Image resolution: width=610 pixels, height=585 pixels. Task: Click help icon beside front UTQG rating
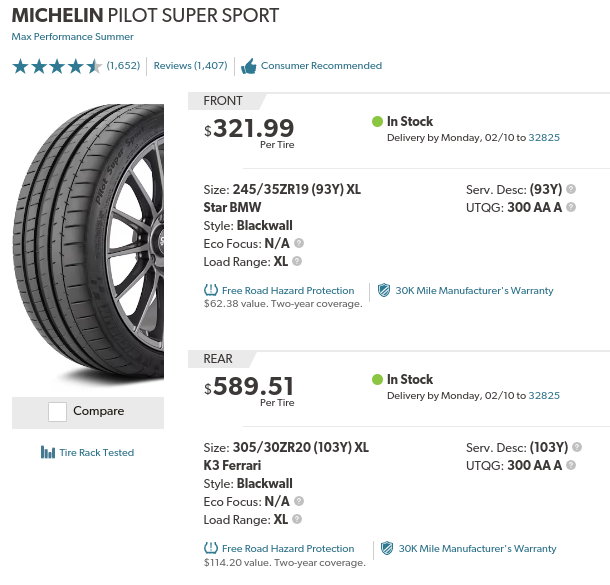coord(571,207)
